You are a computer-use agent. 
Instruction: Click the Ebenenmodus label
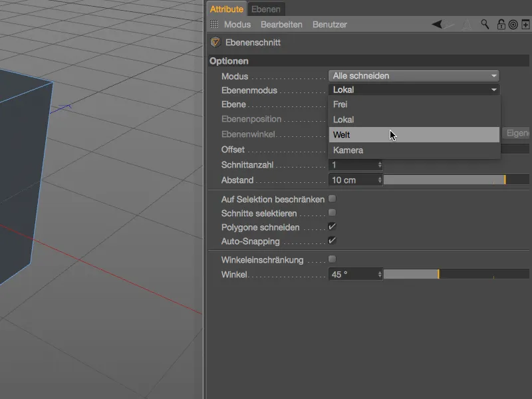(249, 90)
